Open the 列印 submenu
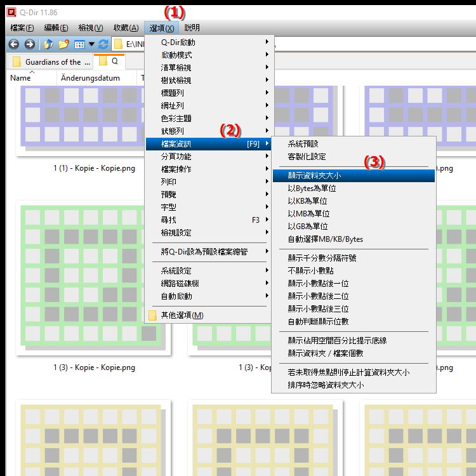The width and height of the screenshot is (476, 476). pos(209,182)
